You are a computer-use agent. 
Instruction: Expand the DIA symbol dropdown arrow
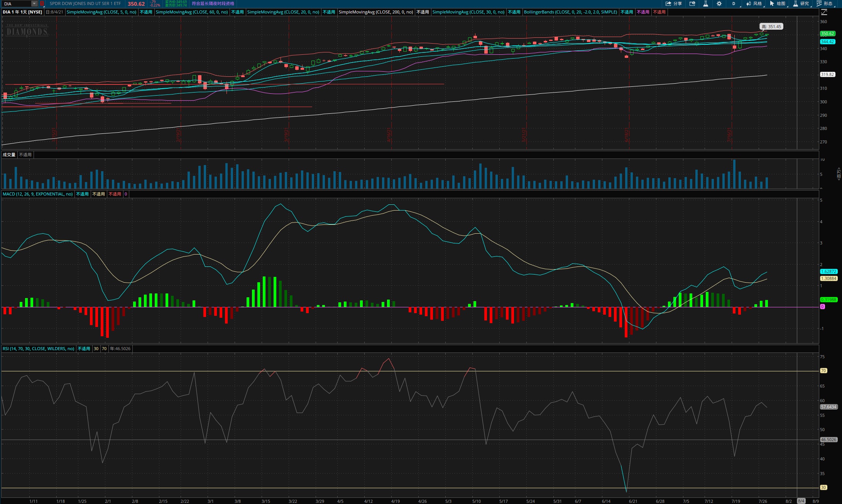pos(34,3)
